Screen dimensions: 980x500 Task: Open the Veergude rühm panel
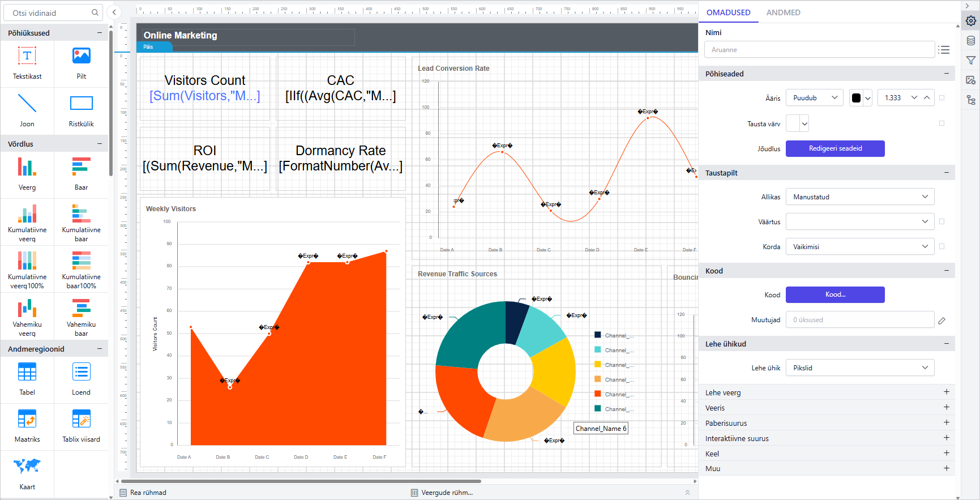pos(442,493)
